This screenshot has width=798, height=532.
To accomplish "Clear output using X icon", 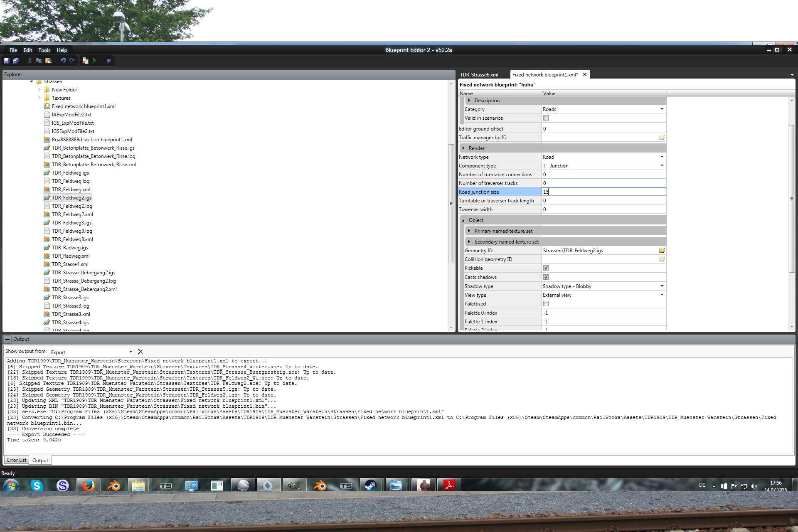I will point(140,352).
